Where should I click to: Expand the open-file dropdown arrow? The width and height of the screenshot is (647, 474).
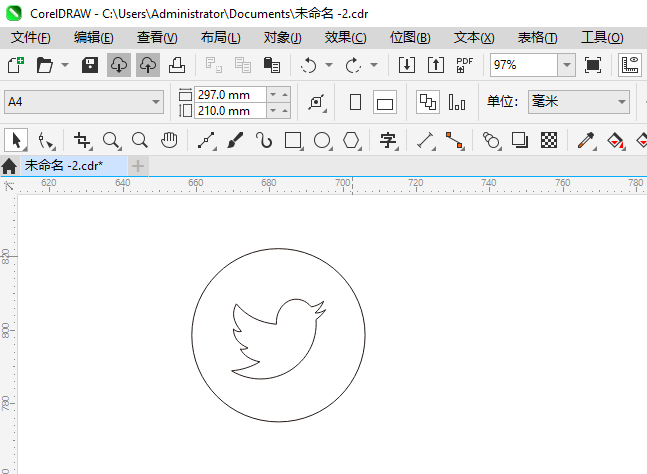(65, 65)
